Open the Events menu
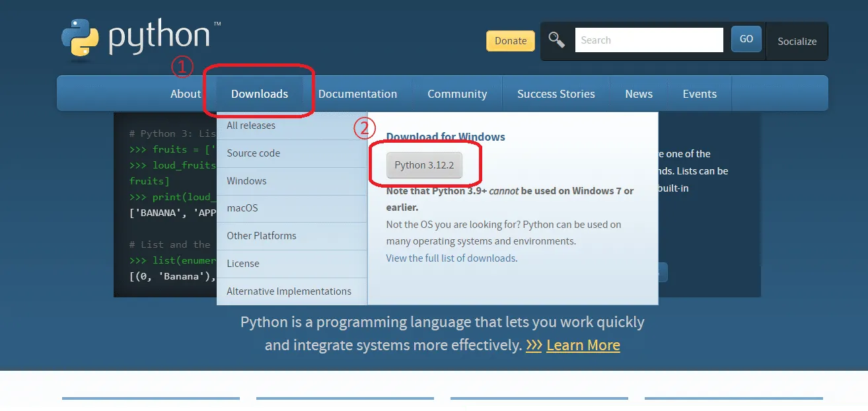The width and height of the screenshot is (868, 411). [x=700, y=94]
